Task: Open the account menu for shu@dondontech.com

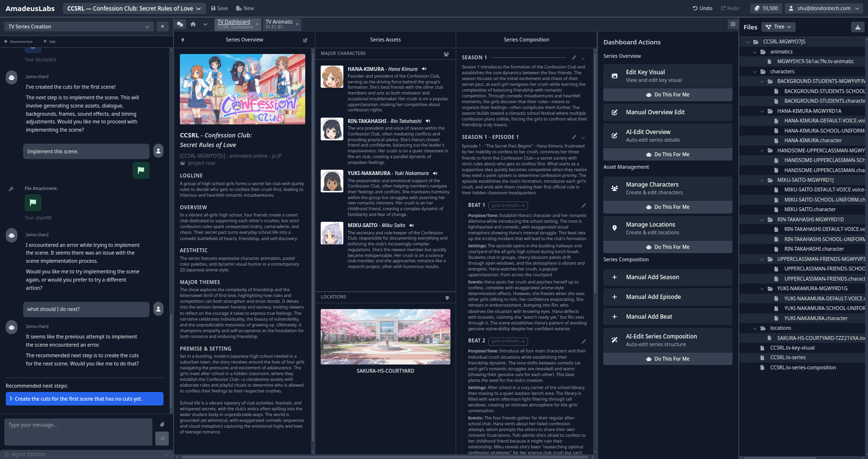Action: coord(823,8)
